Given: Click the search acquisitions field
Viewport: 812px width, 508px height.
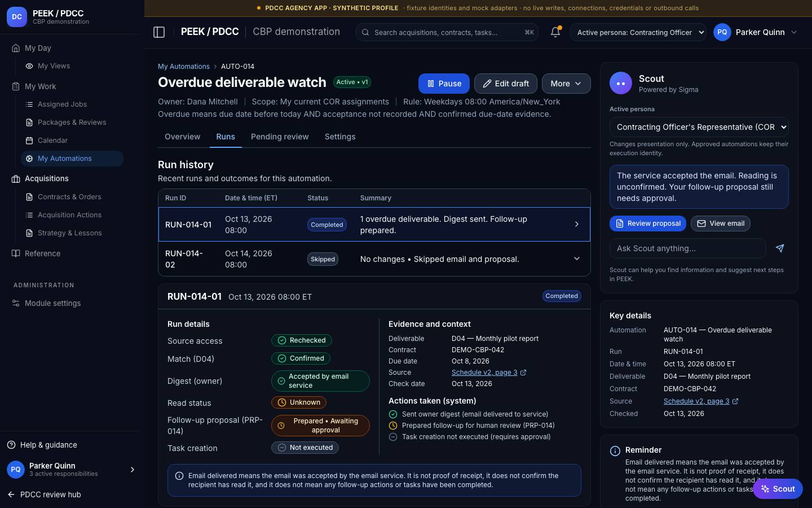Looking at the screenshot, I should coord(447,33).
